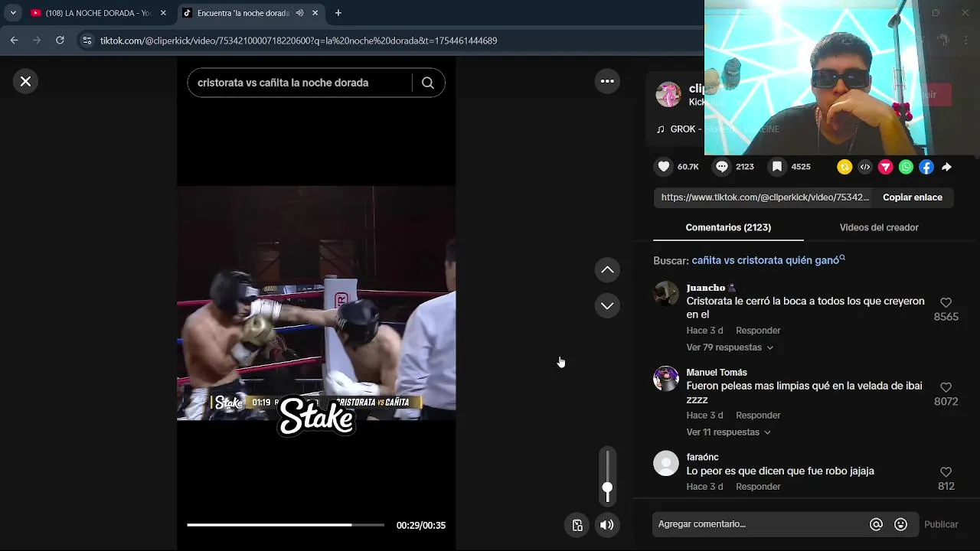Like the video with heart icon
The height and width of the screenshot is (551, 980).
[664, 166]
